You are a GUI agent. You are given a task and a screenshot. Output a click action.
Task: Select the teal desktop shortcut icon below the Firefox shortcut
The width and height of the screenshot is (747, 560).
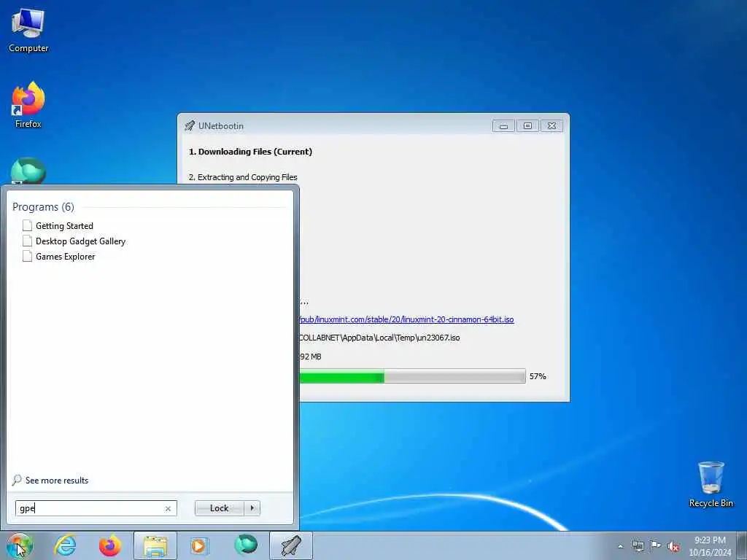tap(28, 171)
